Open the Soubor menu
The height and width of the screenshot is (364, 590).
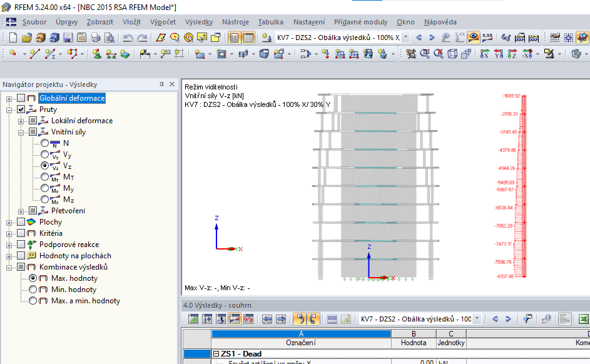click(x=34, y=22)
